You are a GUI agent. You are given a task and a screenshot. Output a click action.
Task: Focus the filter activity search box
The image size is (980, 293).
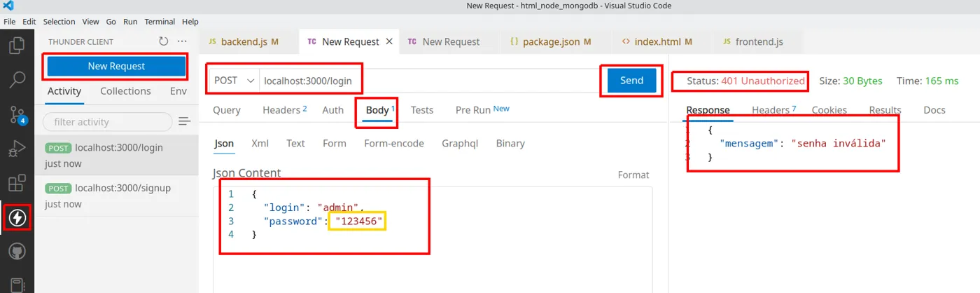coord(107,121)
